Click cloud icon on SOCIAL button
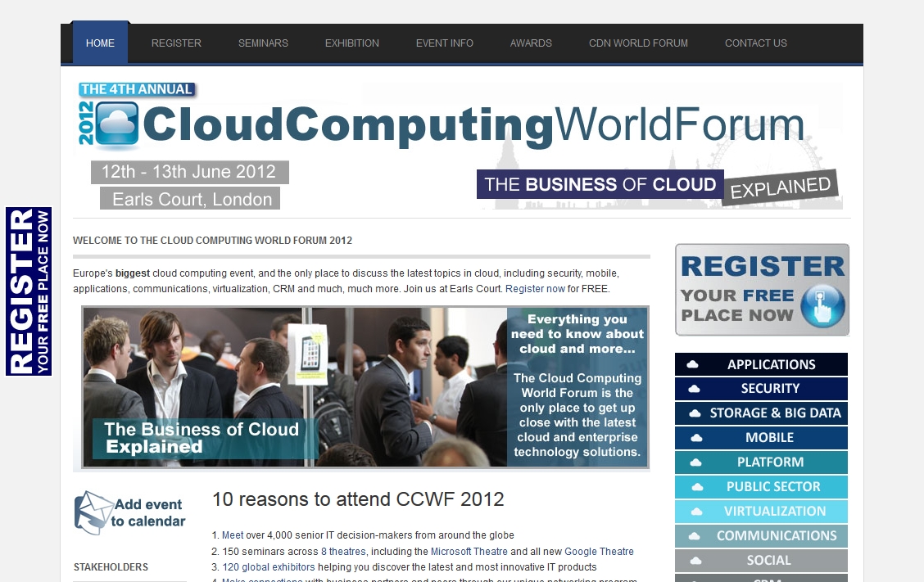 point(696,561)
